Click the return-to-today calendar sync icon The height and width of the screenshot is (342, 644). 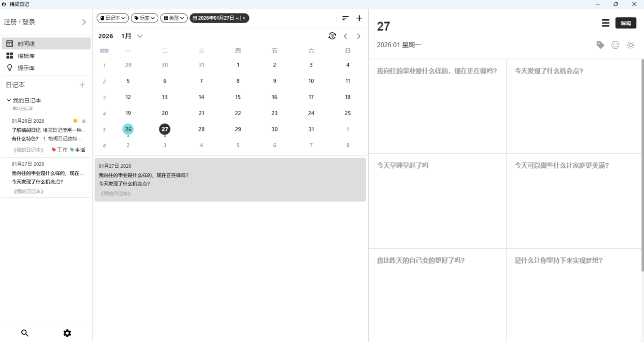(x=332, y=36)
